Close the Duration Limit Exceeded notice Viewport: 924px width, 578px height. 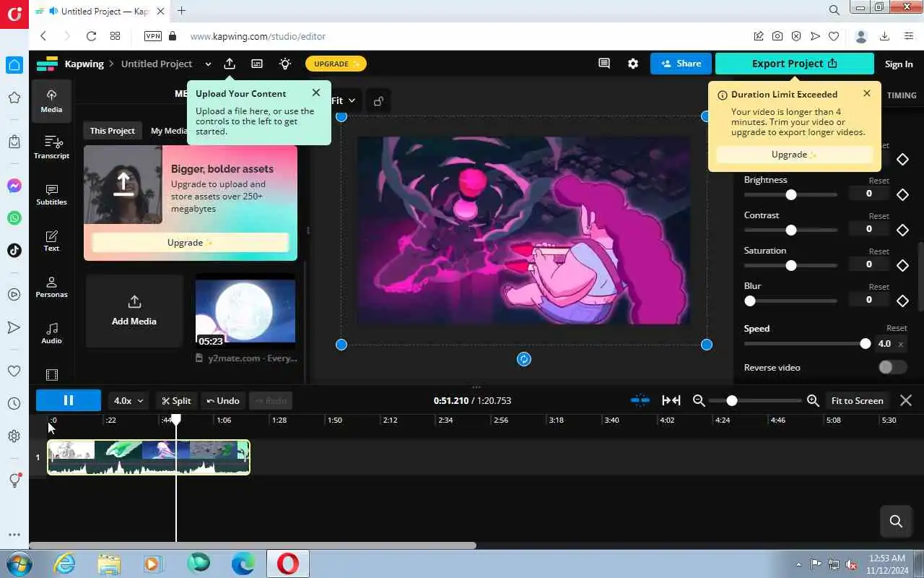point(867,93)
